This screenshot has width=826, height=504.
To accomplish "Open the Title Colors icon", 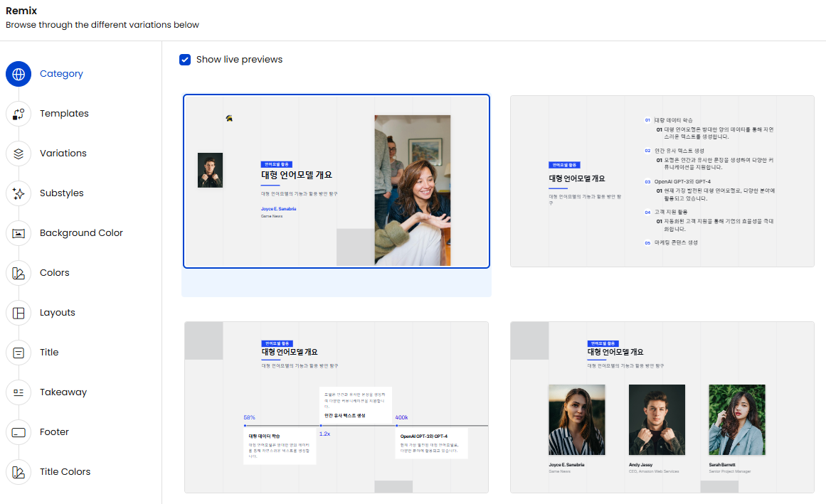I will click(x=18, y=472).
